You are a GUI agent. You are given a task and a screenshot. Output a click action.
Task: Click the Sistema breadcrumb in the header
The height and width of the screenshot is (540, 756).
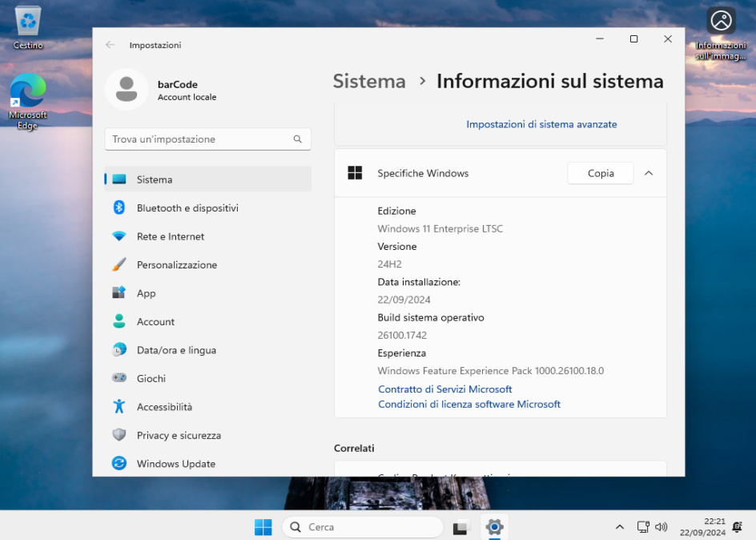(369, 81)
